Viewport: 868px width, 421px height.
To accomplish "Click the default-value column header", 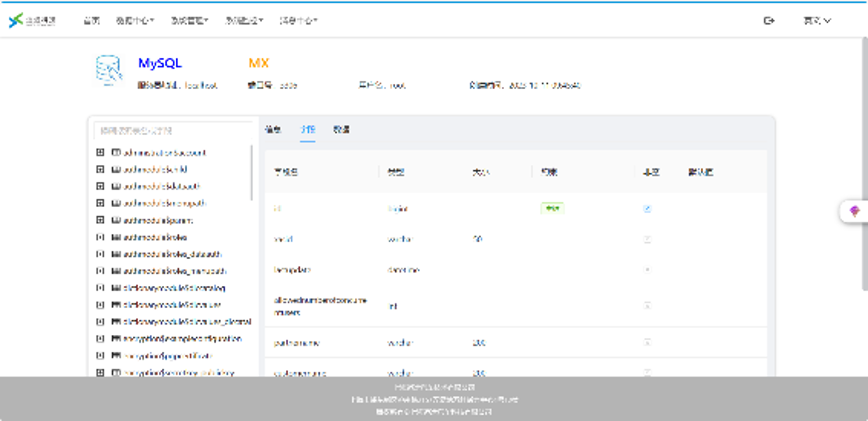I will click(x=701, y=172).
